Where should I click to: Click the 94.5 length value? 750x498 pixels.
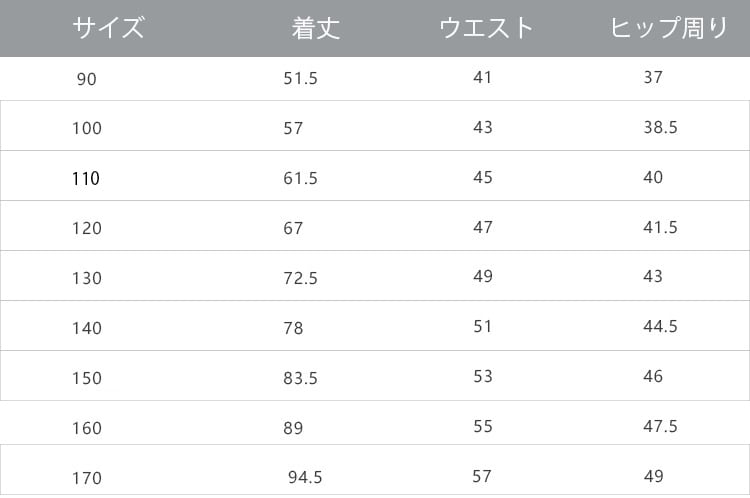click(x=305, y=478)
